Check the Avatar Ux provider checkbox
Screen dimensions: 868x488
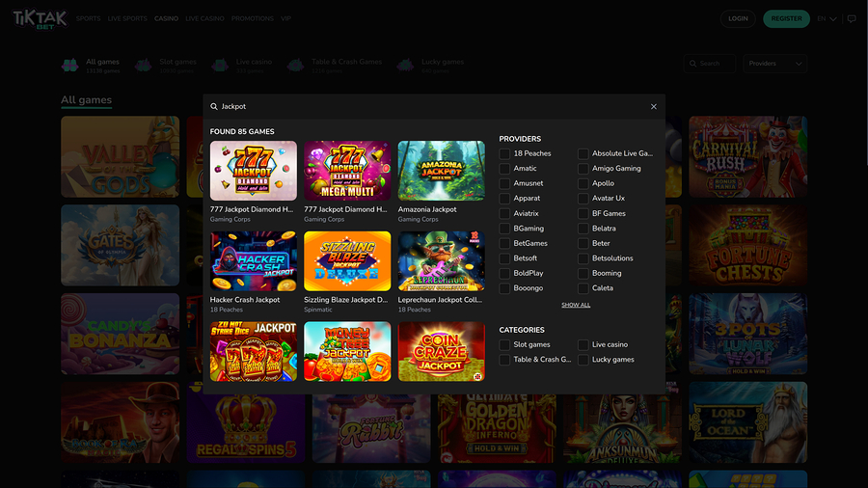583,199
